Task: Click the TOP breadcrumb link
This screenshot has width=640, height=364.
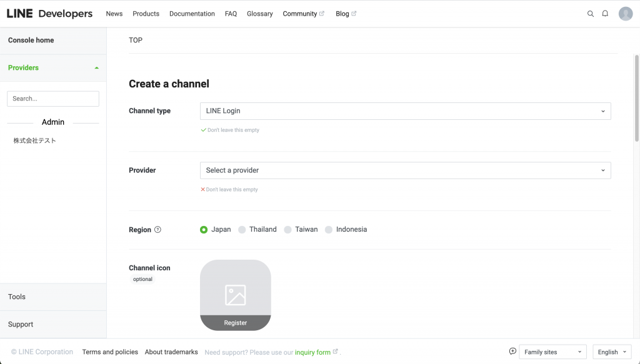Action: click(x=136, y=41)
